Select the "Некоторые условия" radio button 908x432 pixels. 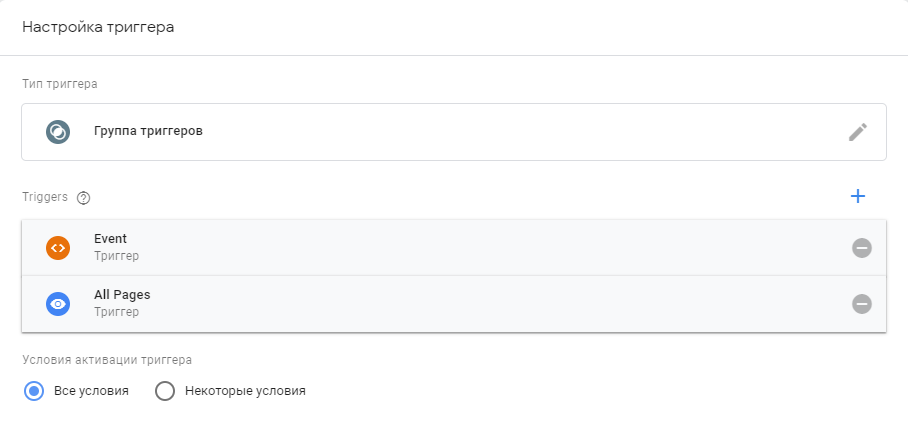tap(166, 391)
